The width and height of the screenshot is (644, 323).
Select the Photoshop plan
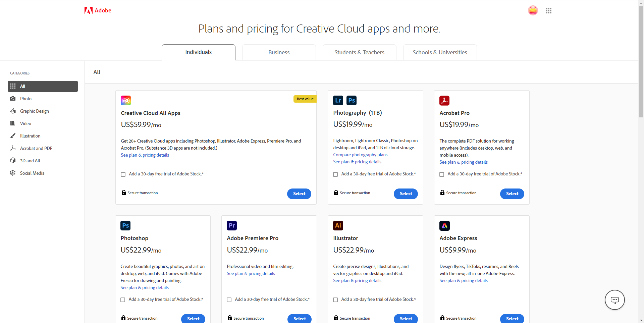tap(193, 319)
